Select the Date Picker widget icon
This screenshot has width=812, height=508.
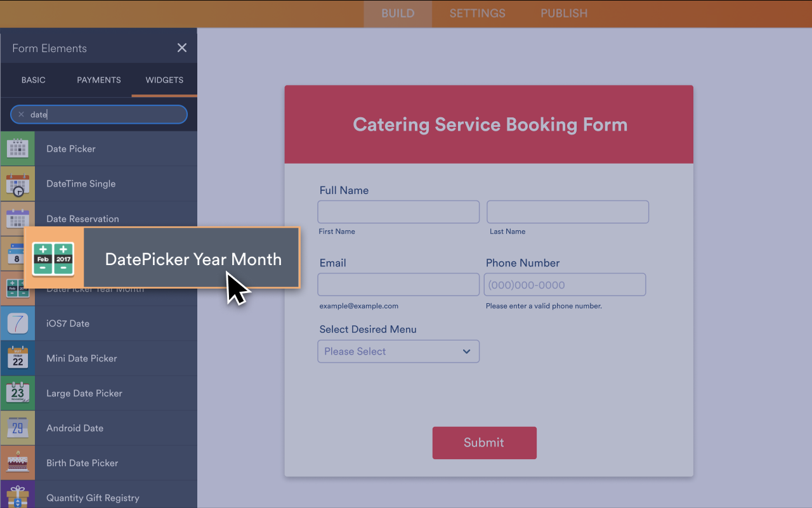pos(18,148)
